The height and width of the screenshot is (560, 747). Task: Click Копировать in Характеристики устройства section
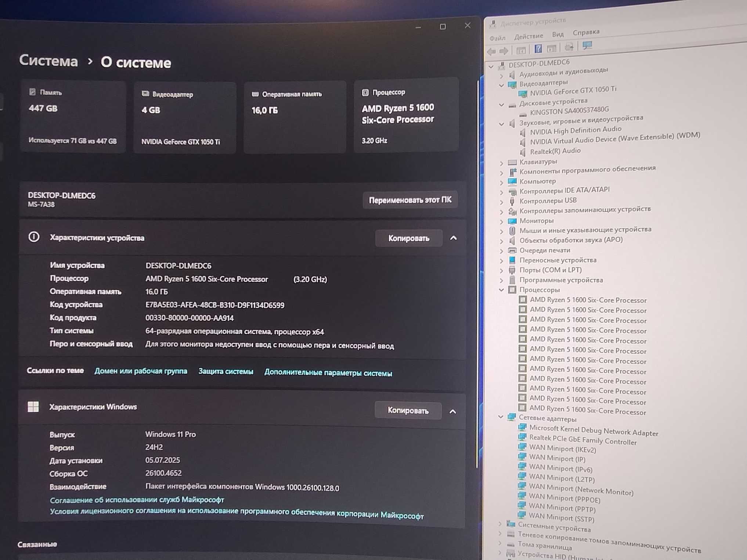pyautogui.click(x=408, y=238)
